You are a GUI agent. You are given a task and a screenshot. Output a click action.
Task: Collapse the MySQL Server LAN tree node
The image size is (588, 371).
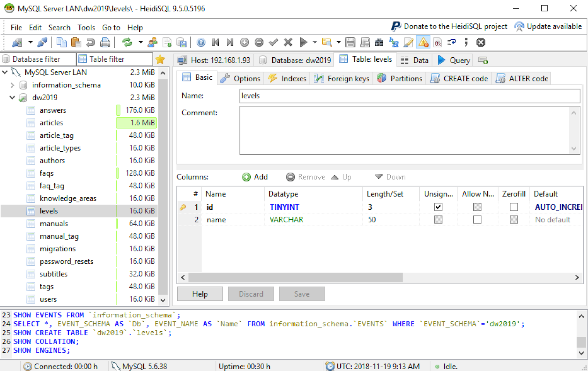tap(5, 72)
